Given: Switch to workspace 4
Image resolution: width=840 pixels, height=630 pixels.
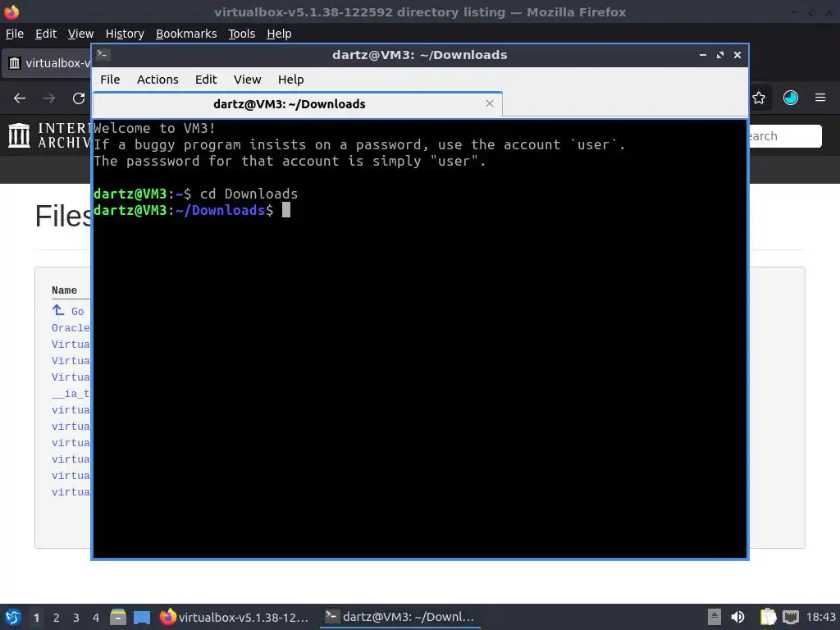Looking at the screenshot, I should coord(96,618).
